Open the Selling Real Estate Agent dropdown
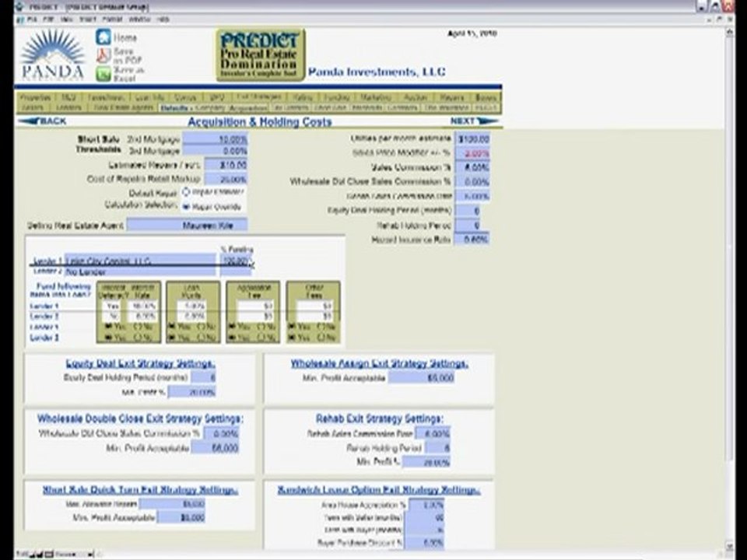This screenshot has height=560, width=747. coord(188,226)
